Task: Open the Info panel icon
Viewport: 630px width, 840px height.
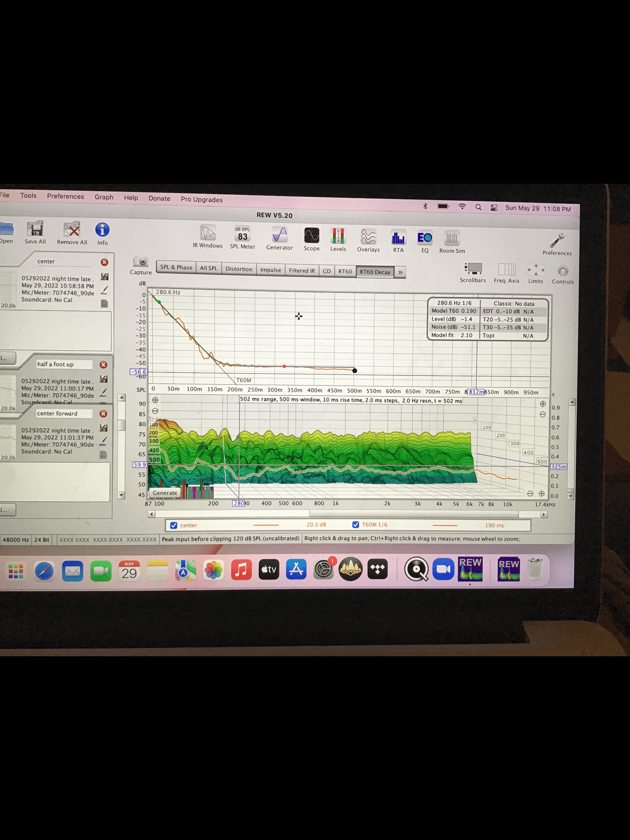Action: (x=103, y=230)
